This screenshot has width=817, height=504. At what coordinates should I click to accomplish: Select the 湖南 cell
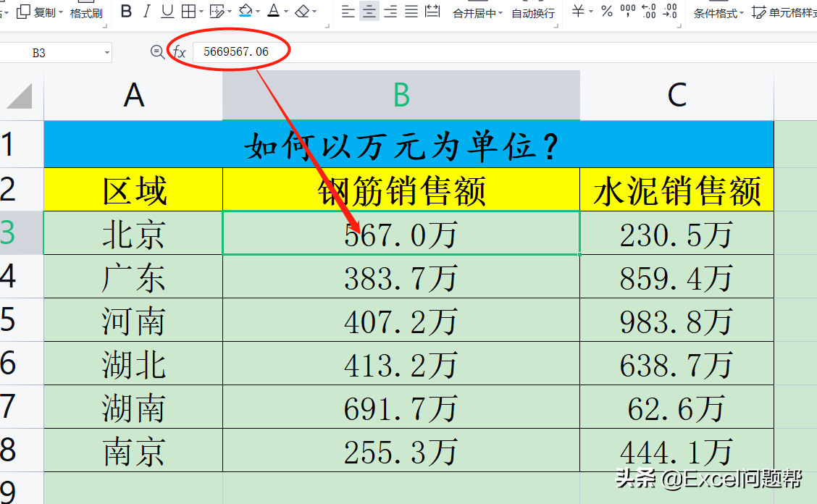pyautogui.click(x=133, y=407)
